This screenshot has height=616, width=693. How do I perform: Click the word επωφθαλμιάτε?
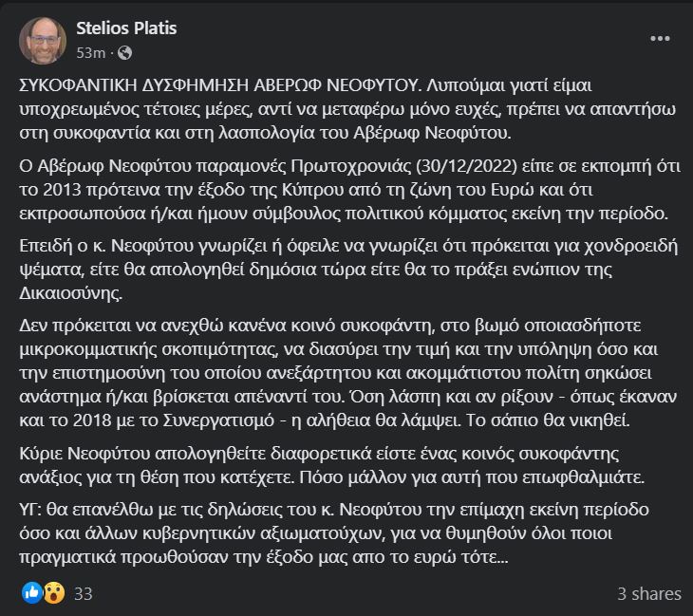click(583, 477)
